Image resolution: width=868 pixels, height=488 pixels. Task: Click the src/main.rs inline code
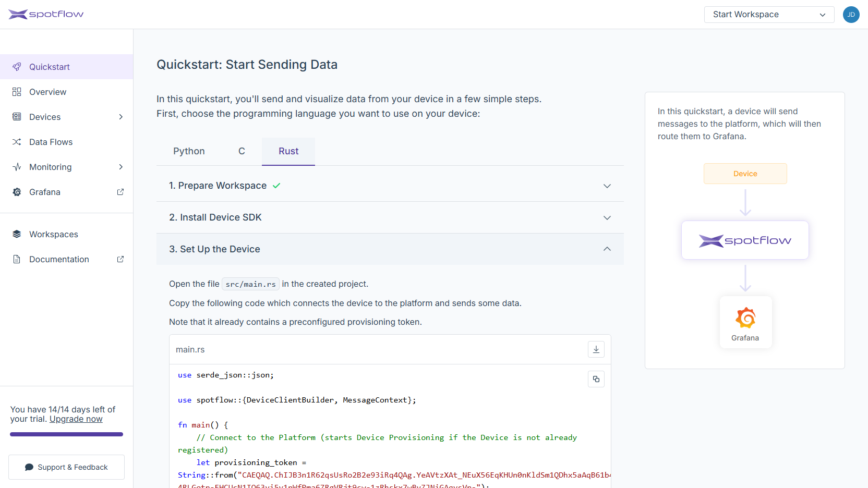point(250,284)
